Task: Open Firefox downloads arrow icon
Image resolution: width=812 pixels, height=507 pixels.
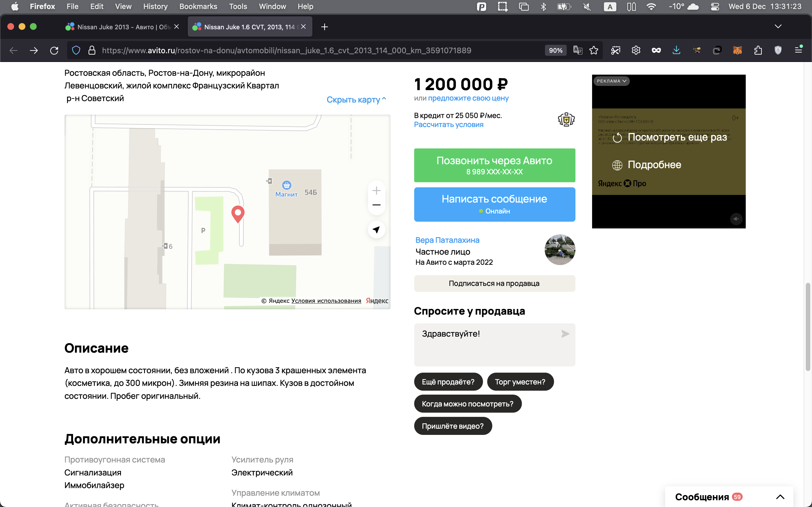Action: [676, 51]
